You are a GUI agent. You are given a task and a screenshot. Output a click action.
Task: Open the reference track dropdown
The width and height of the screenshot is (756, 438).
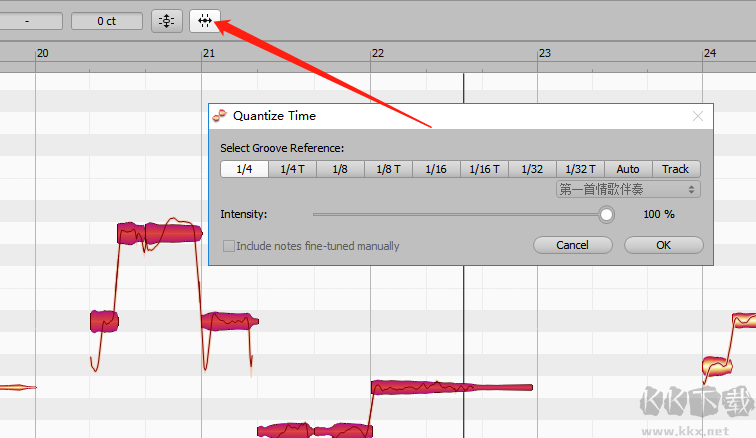(x=628, y=189)
